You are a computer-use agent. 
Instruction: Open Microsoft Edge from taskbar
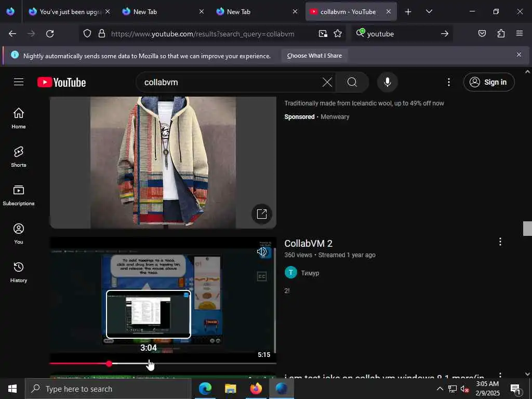(x=205, y=389)
